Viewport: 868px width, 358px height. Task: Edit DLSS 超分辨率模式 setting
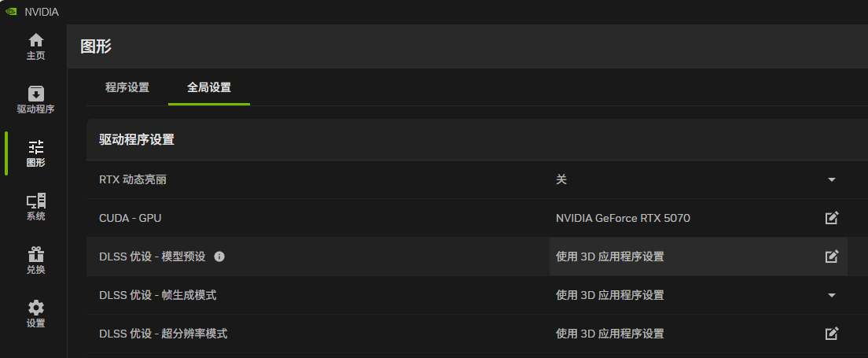click(831, 334)
